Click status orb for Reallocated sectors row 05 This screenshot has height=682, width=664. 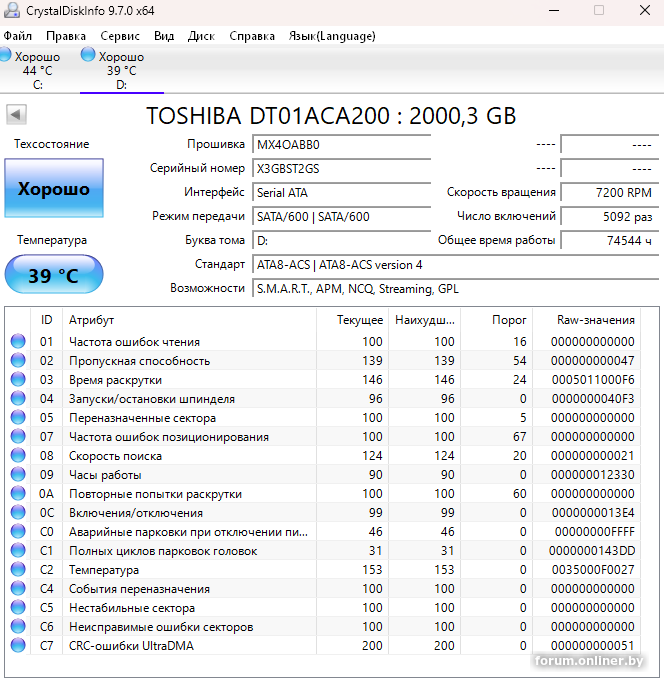18,418
